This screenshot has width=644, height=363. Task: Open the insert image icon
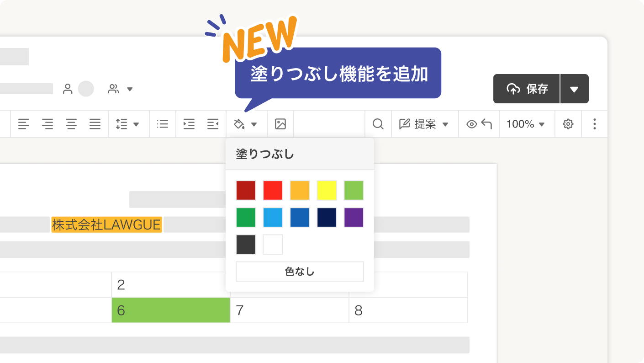coord(280,124)
